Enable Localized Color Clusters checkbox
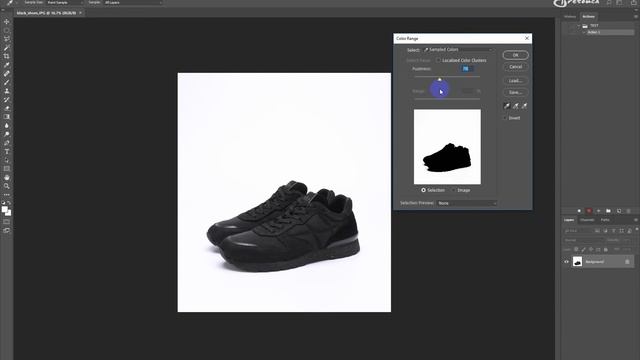The width and height of the screenshot is (640, 360). coord(438,60)
